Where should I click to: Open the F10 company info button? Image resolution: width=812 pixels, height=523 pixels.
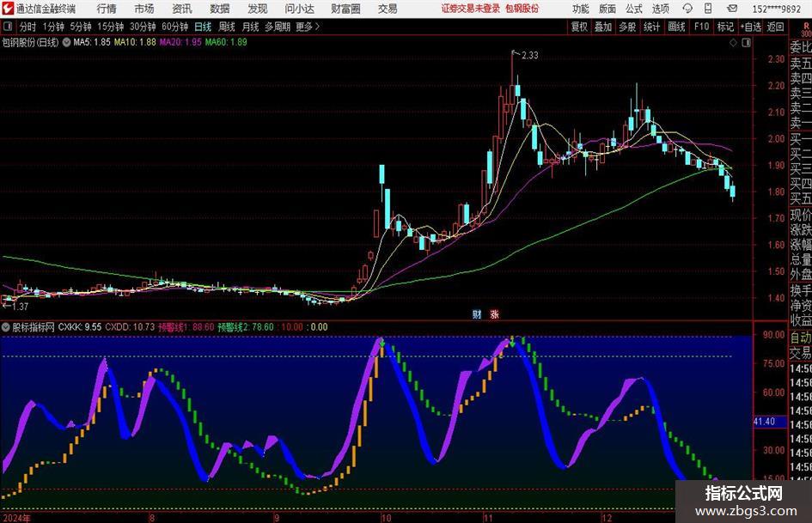coord(702,27)
